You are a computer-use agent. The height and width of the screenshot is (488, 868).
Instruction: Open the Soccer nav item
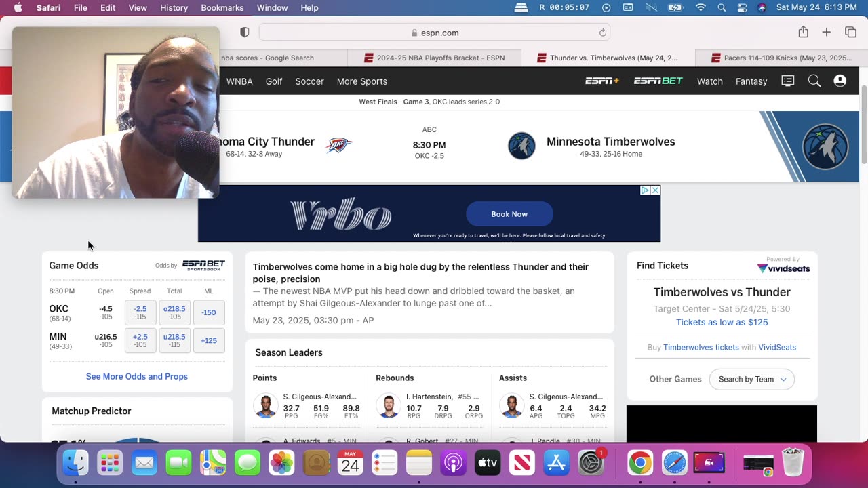click(309, 81)
